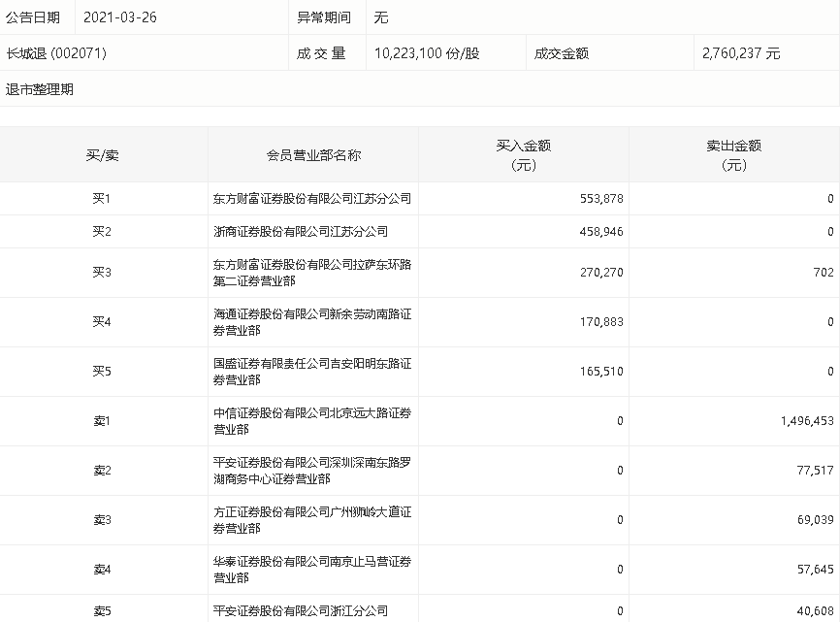Click the 卖1 row label

(102, 420)
